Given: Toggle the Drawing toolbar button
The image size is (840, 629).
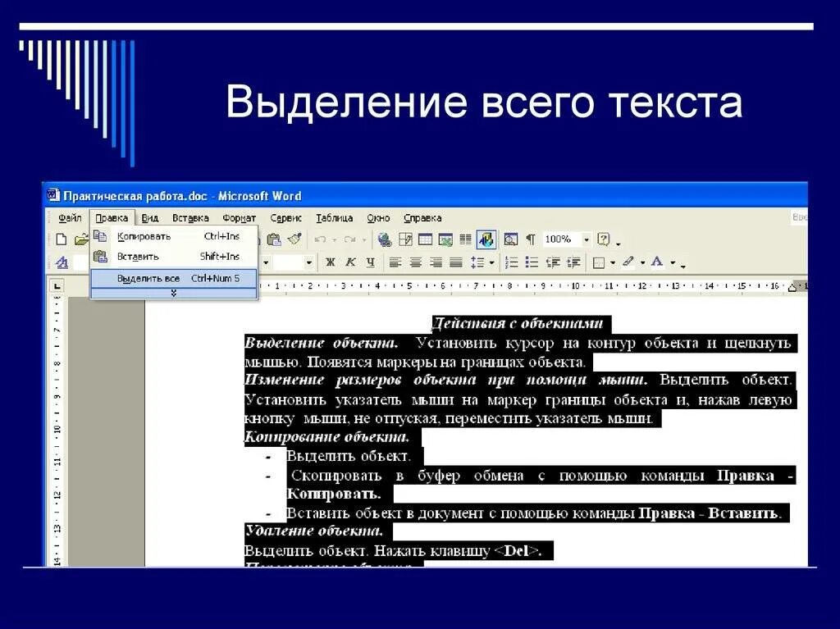Looking at the screenshot, I should click(486, 239).
